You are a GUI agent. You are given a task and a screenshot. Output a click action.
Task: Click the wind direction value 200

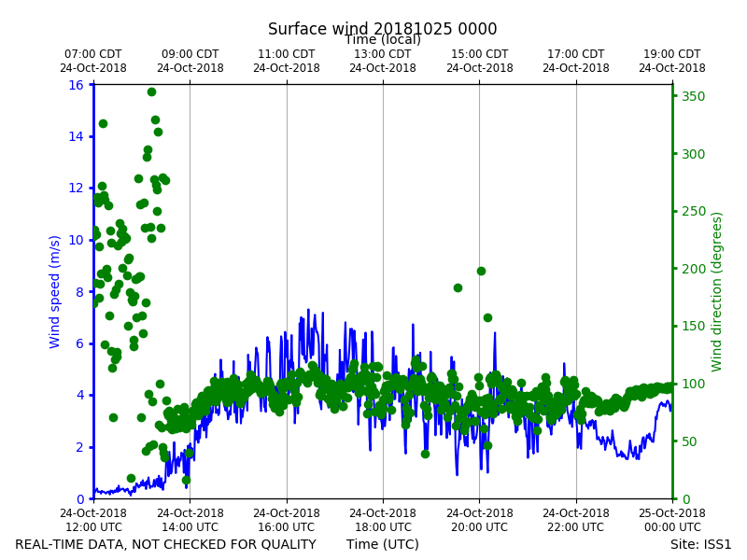pos(693,269)
